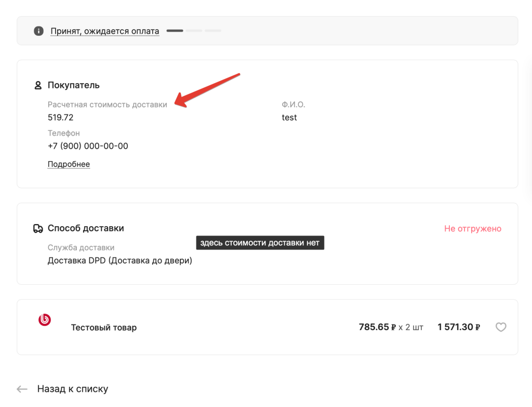This screenshot has height=407, width=532.
Task: Click the info icon beside order status
Action: (38, 31)
